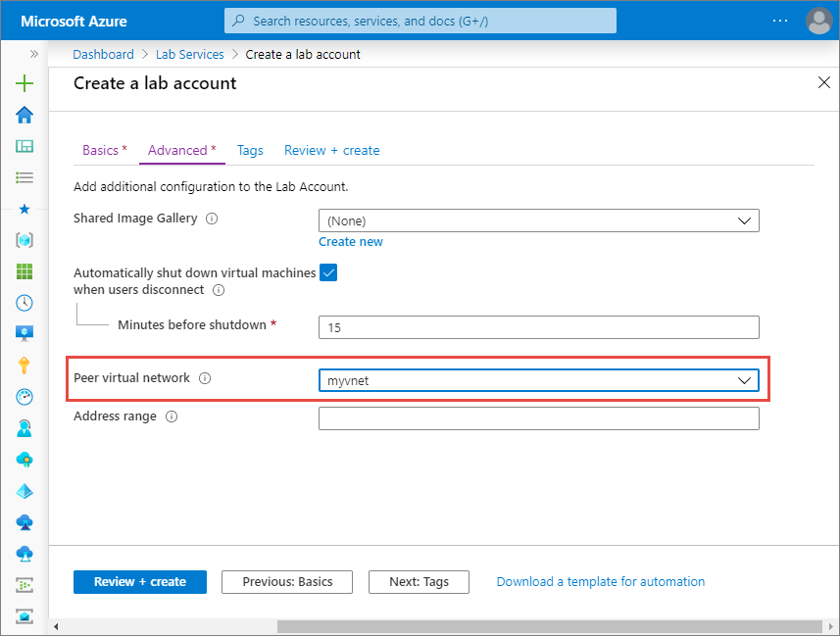The image size is (840, 636).
Task: Open the Review + create tab
Action: [x=331, y=151]
